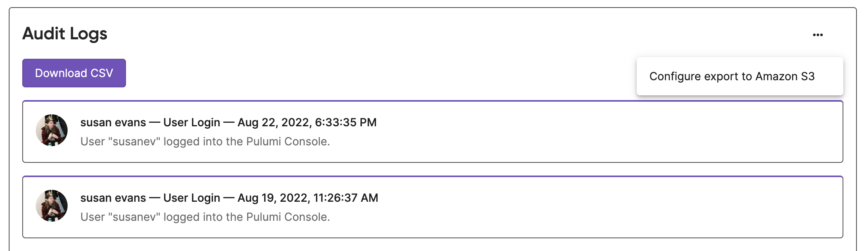Click the Download CSV button
Image resolution: width=868 pixels, height=251 pixels.
[x=74, y=73]
